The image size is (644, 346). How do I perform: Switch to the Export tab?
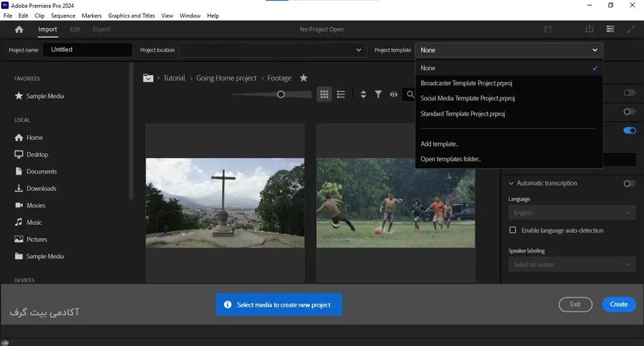[102, 29]
